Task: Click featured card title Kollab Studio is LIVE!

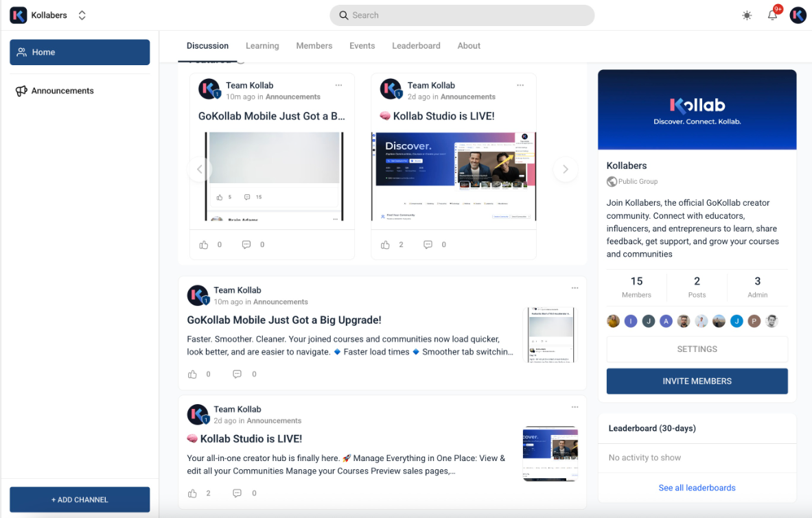Action: 437,117
